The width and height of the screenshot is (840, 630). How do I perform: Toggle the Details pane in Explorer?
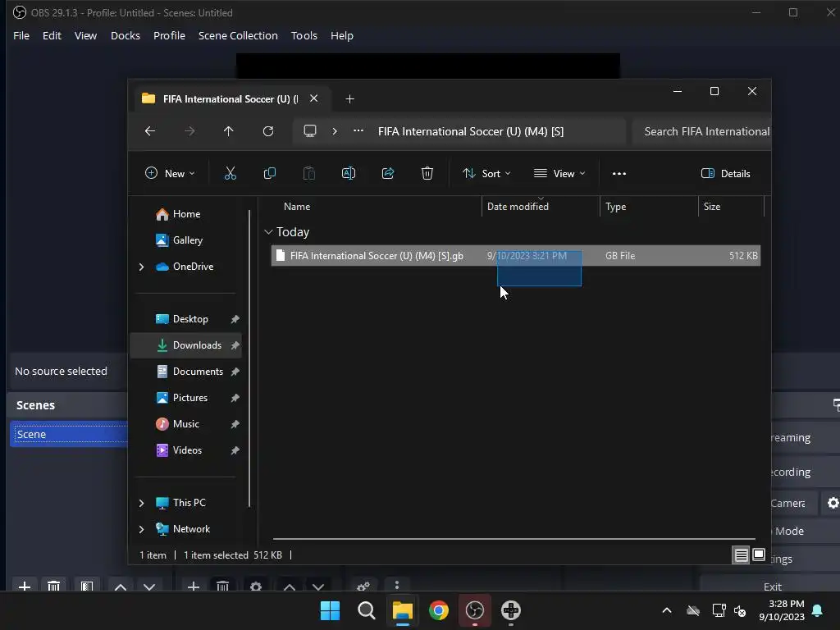726,174
